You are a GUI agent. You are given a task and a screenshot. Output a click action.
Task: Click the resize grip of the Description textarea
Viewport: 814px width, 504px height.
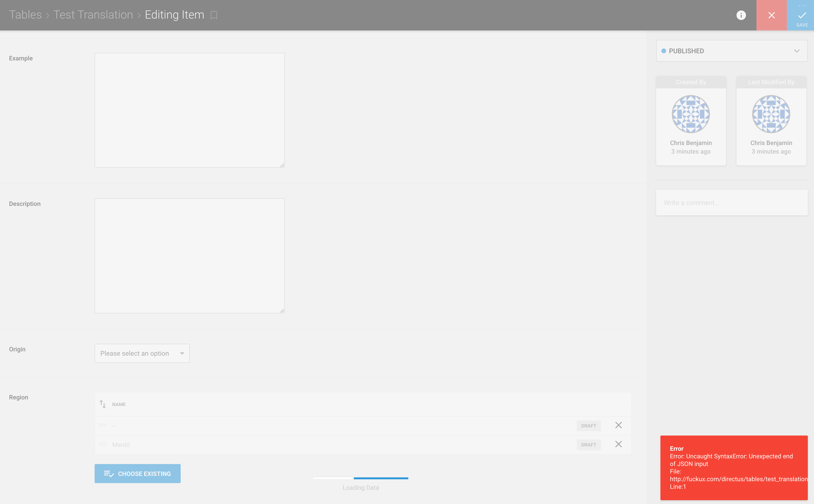tap(282, 311)
